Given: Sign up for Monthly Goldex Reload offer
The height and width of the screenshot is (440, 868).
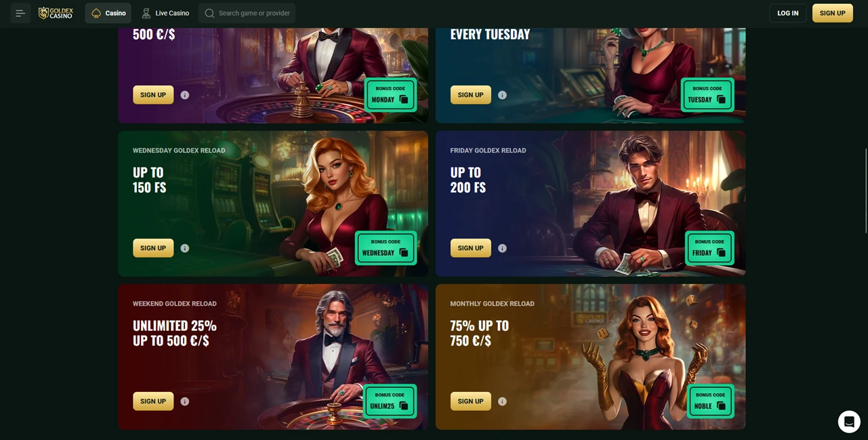Looking at the screenshot, I should (x=471, y=401).
